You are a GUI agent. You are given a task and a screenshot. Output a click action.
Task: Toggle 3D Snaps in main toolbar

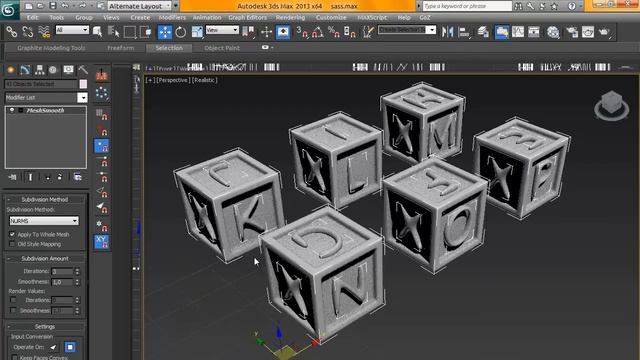click(x=302, y=31)
